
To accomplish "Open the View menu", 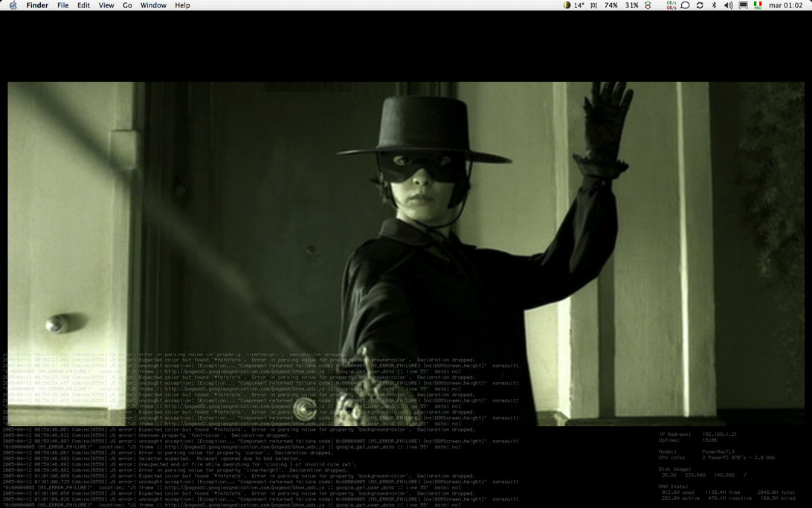I will [106, 5].
